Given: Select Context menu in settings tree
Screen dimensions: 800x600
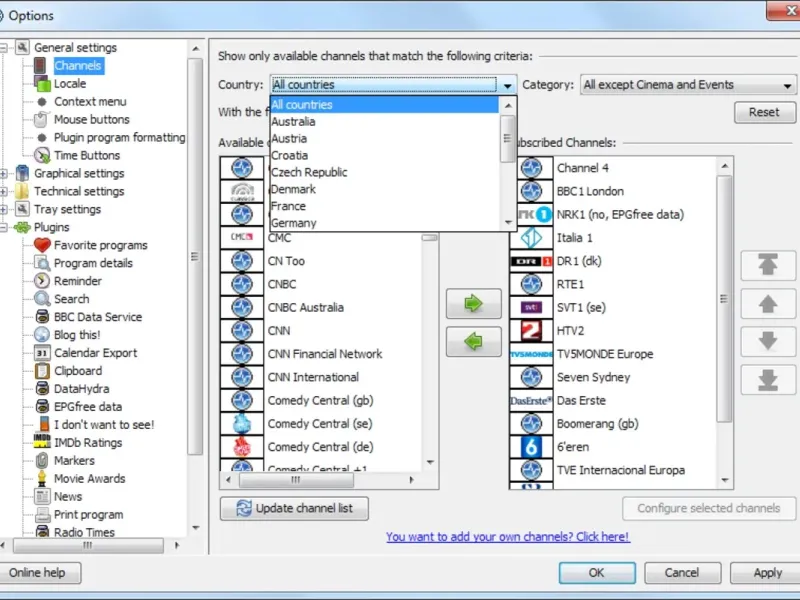Looking at the screenshot, I should pos(90,102).
